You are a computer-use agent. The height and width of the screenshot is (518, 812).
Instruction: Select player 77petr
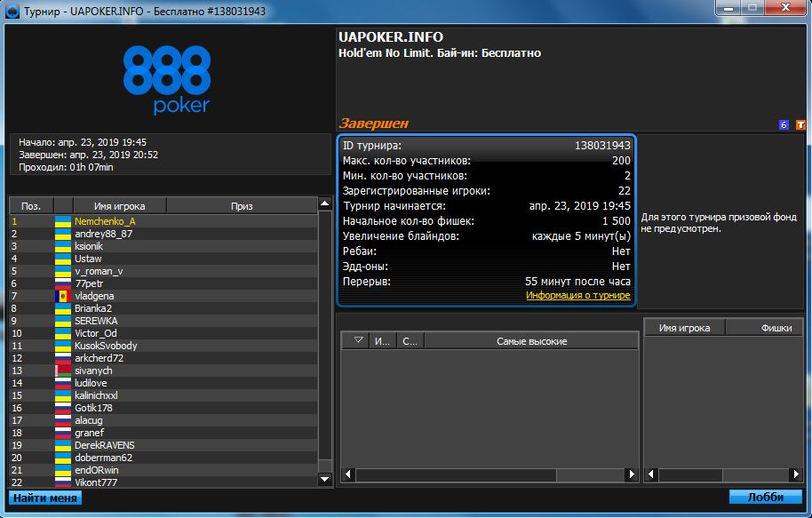coord(163,283)
